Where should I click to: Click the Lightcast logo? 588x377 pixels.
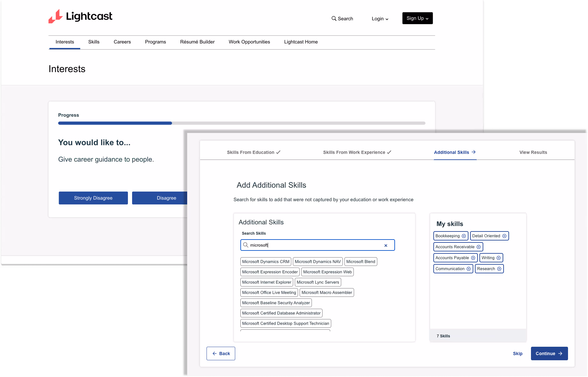(80, 16)
